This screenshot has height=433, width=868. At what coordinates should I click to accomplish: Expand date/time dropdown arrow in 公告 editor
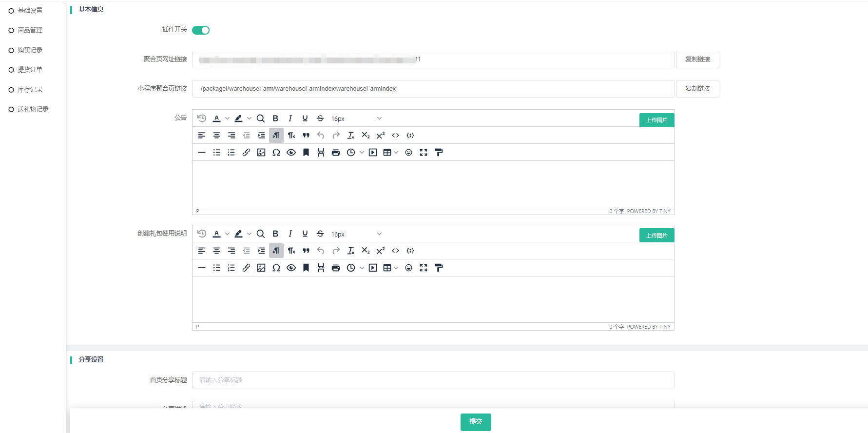pos(362,153)
